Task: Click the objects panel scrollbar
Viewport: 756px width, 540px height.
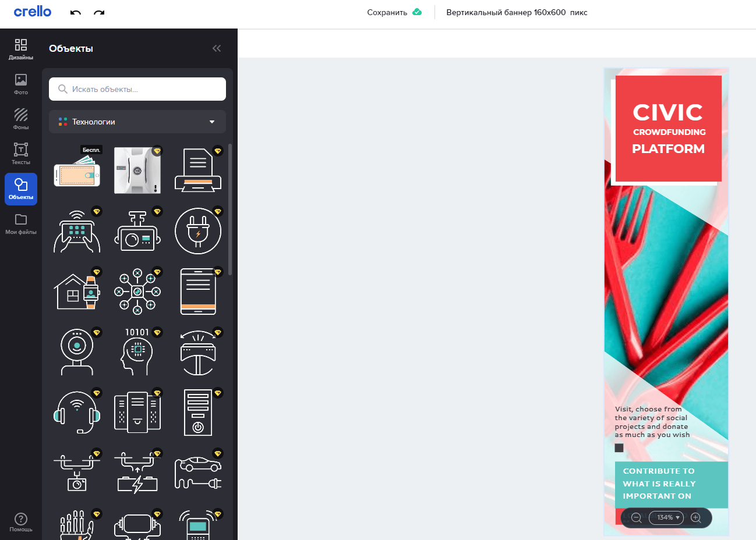Action: [x=230, y=209]
